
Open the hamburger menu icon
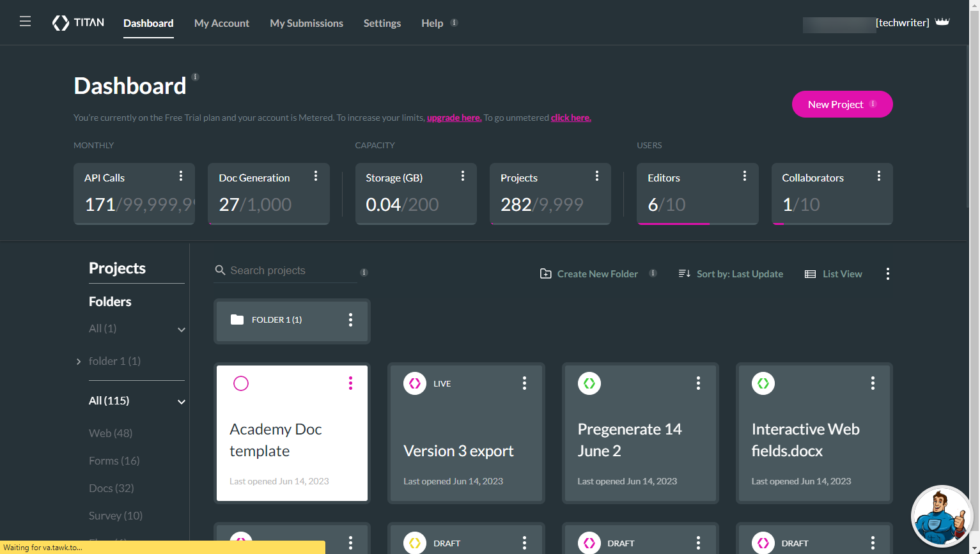point(25,22)
